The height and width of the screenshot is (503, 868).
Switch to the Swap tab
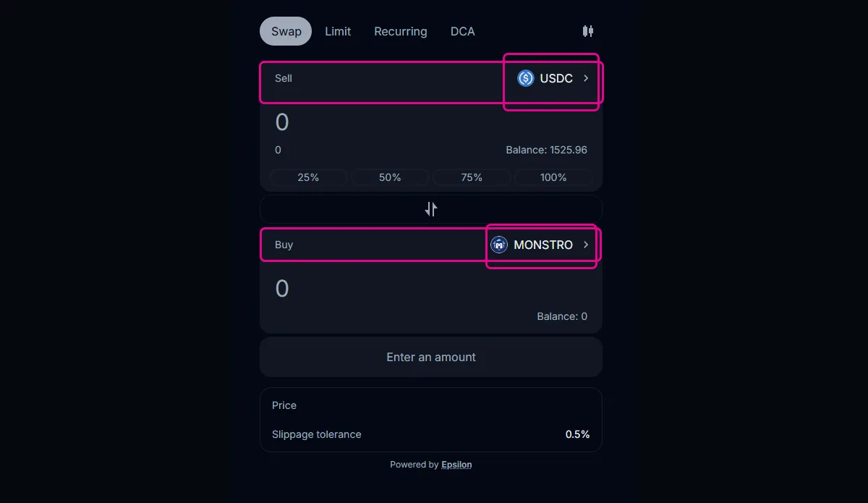pos(286,31)
